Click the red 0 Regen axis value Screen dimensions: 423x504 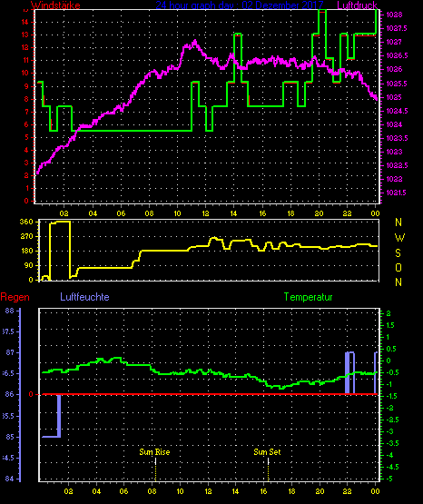(x=31, y=394)
